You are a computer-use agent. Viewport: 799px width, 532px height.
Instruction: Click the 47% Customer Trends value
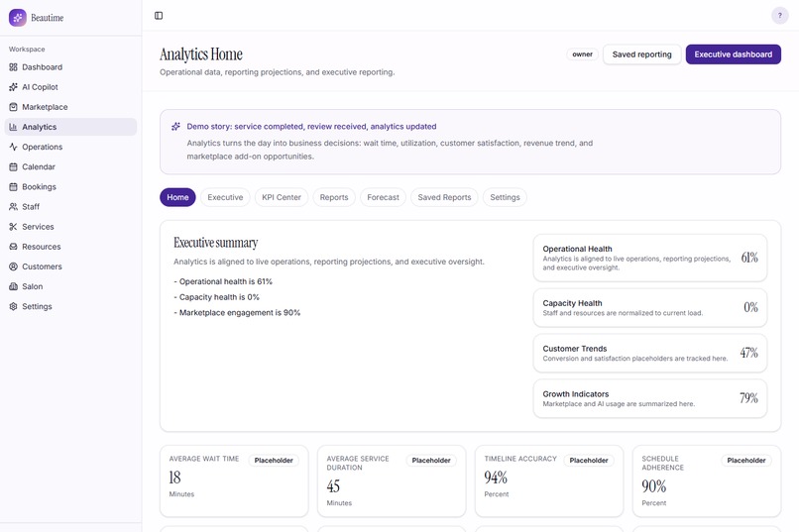749,353
